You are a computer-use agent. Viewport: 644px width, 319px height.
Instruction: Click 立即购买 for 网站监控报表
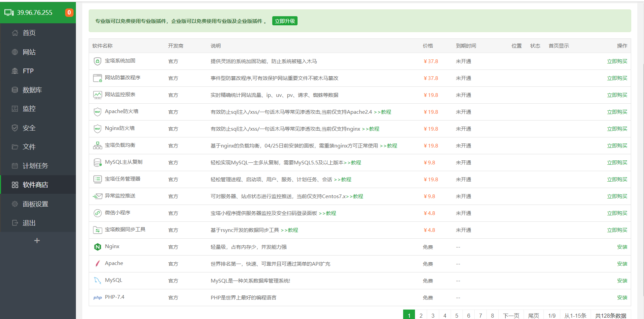click(x=617, y=95)
